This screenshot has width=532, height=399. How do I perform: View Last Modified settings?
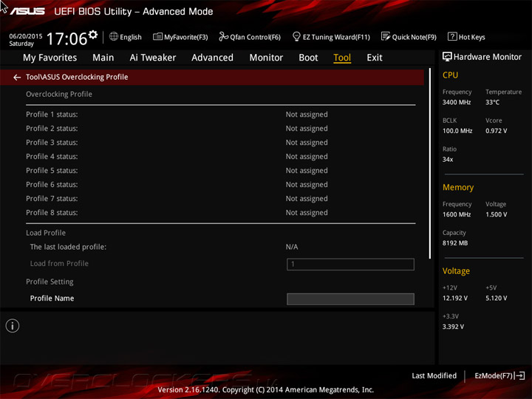tap(434, 375)
